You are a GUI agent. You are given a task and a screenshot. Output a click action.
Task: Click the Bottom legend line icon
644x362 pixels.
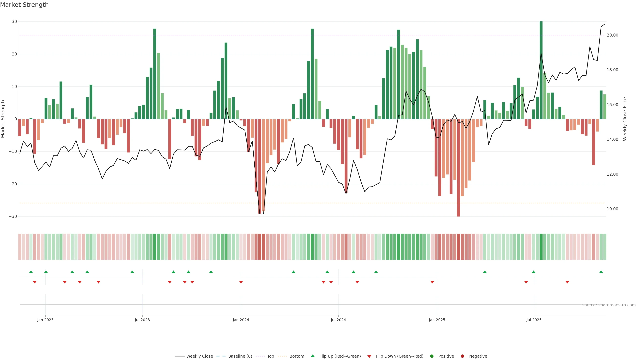[x=282, y=356]
